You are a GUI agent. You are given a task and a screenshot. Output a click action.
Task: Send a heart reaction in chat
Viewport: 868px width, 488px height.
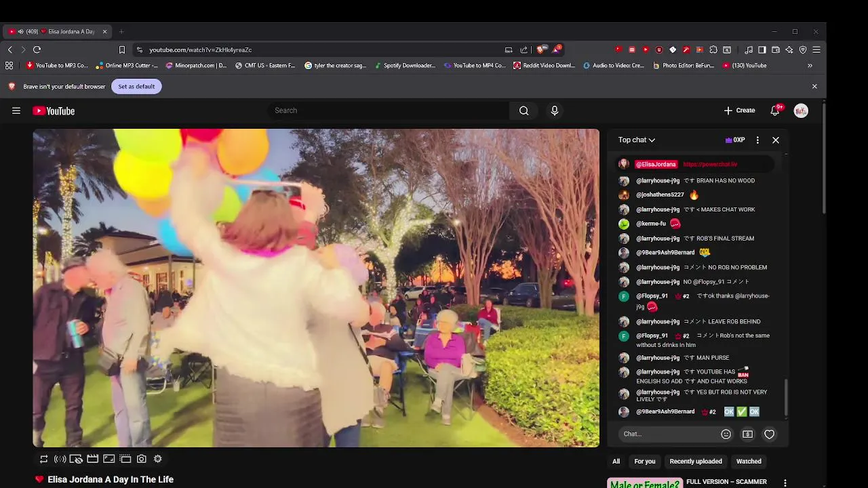tap(769, 434)
